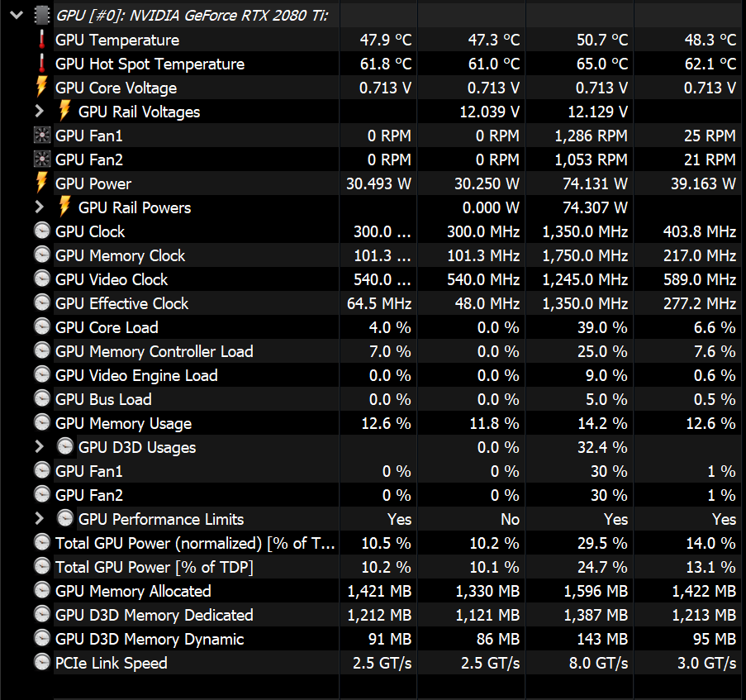The height and width of the screenshot is (700, 746).
Task: Click gauge icon beside GPU Fan2 percent
Action: tap(42, 494)
